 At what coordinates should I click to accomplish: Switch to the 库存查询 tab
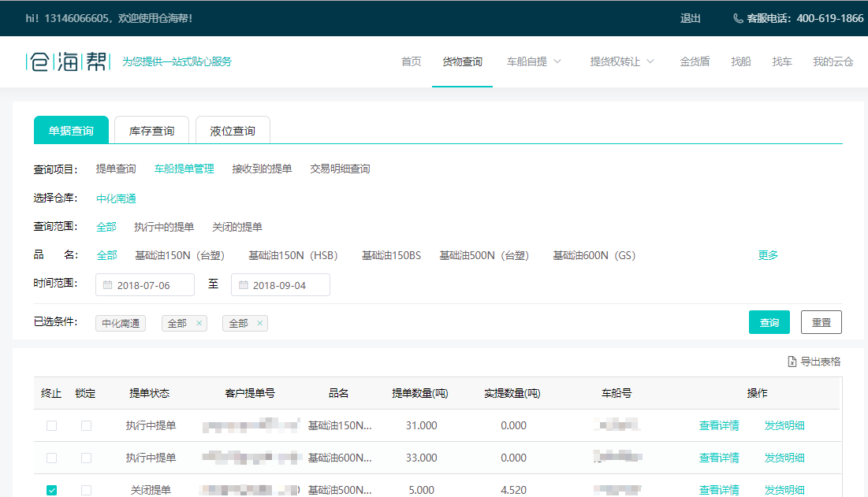151,131
